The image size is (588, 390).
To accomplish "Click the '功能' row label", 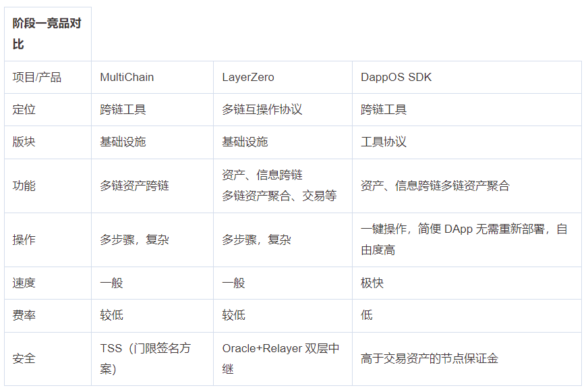I will [24, 186].
